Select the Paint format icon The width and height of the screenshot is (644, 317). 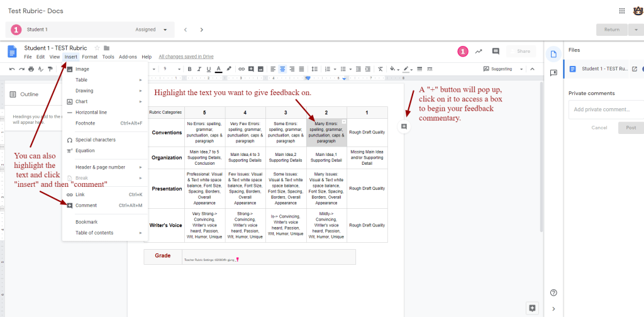50,69
